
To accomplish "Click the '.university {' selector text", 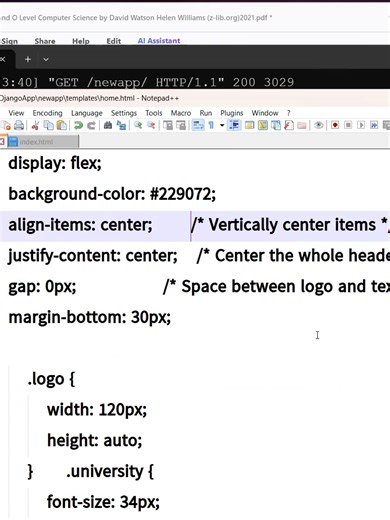I will (110, 471).
